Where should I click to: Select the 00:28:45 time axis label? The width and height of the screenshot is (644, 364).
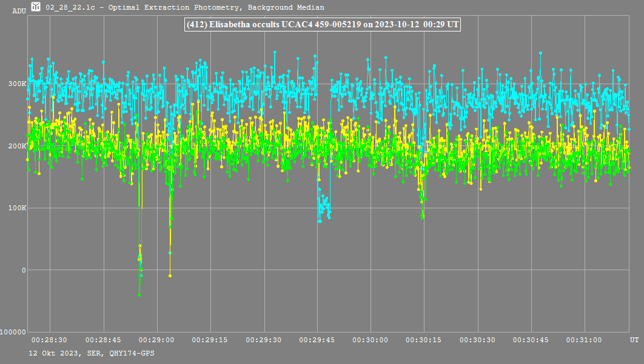104,340
